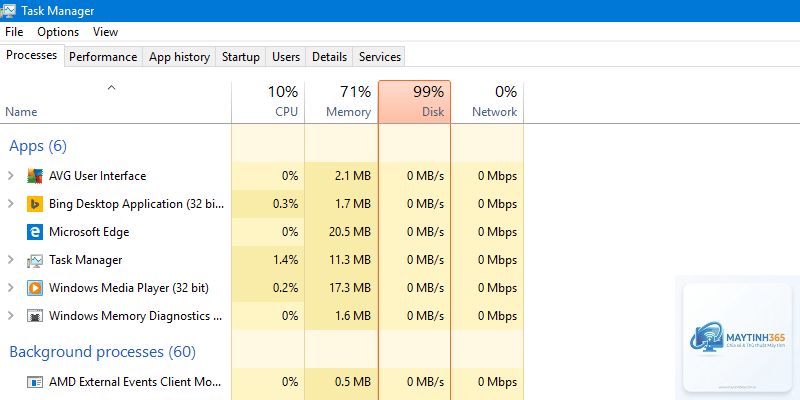Expand the Windows Memory Diagnostics row
The width and height of the screenshot is (800, 400).
(11, 316)
